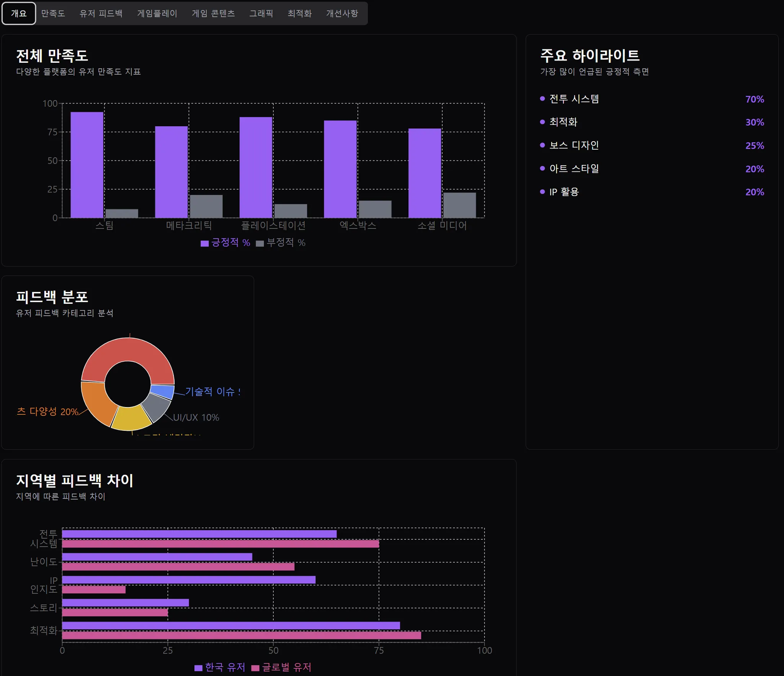Click the 최적화 global users pink bar
The height and width of the screenshot is (676, 784).
coord(241,635)
